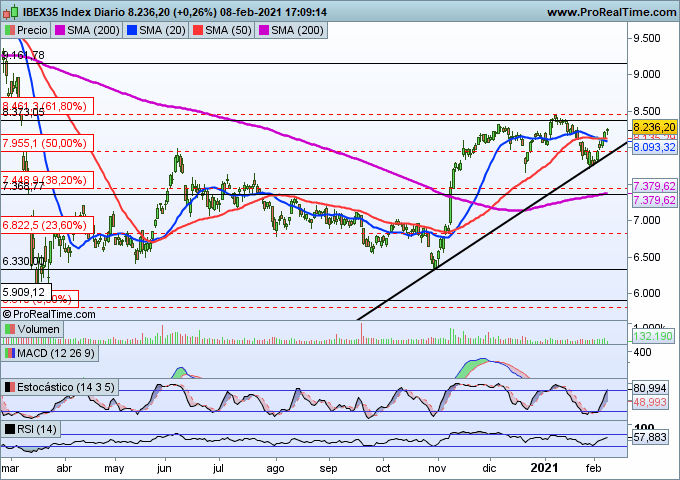This screenshot has width=680, height=480.
Task: Click the 8.461,3 (61,80%) Fibonacci label
Action: (47, 106)
